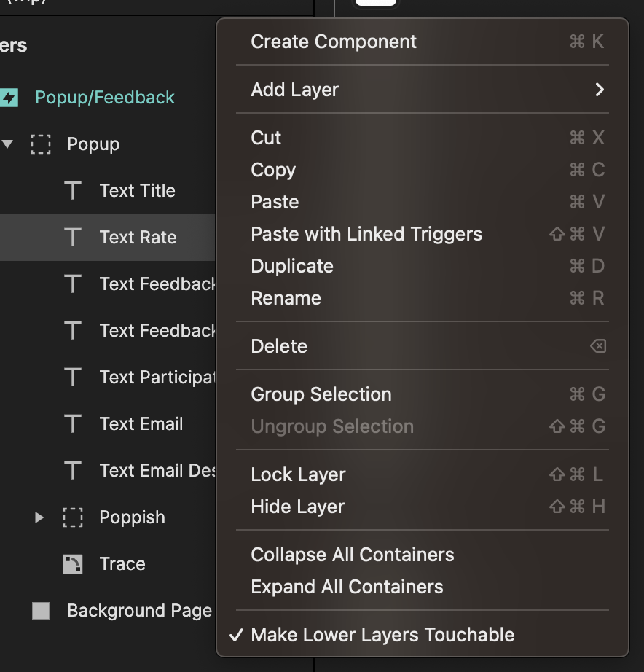This screenshot has height=672, width=644.
Task: Click the Trace layer path icon
Action: [x=73, y=564]
